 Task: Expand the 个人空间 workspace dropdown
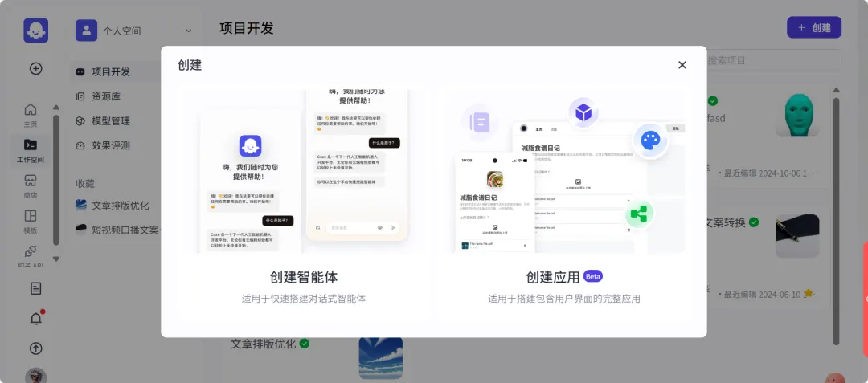pyautogui.click(x=189, y=31)
